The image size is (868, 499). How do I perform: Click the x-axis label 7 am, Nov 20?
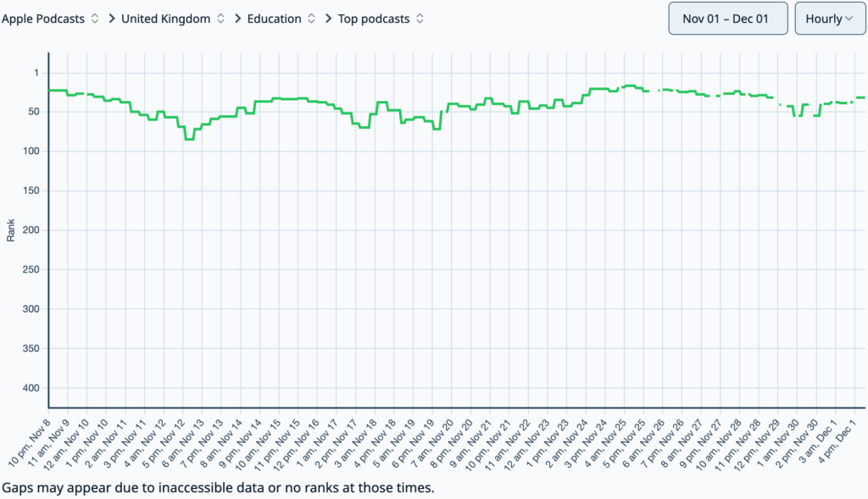[431, 444]
